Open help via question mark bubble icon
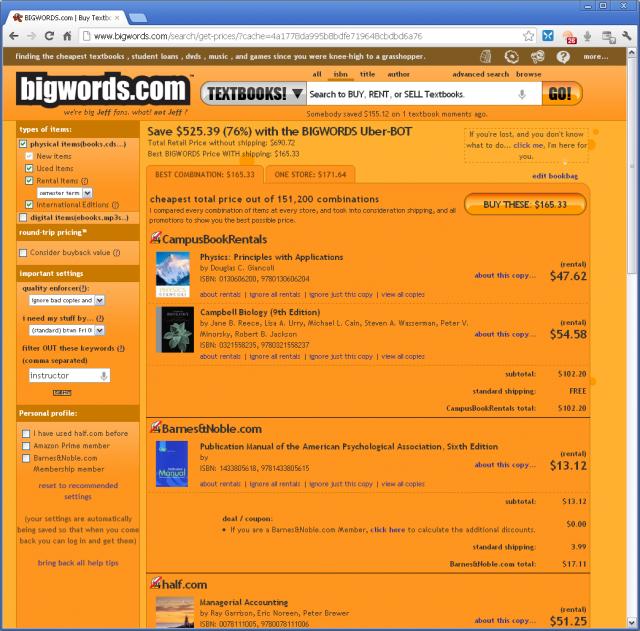 point(563,56)
